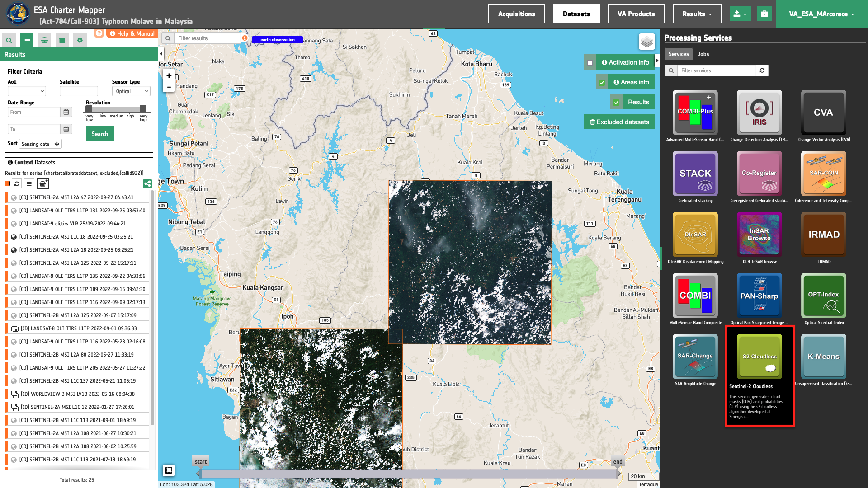Open the SAR-COIN coherence service
The height and width of the screenshot is (488, 868).
824,174
